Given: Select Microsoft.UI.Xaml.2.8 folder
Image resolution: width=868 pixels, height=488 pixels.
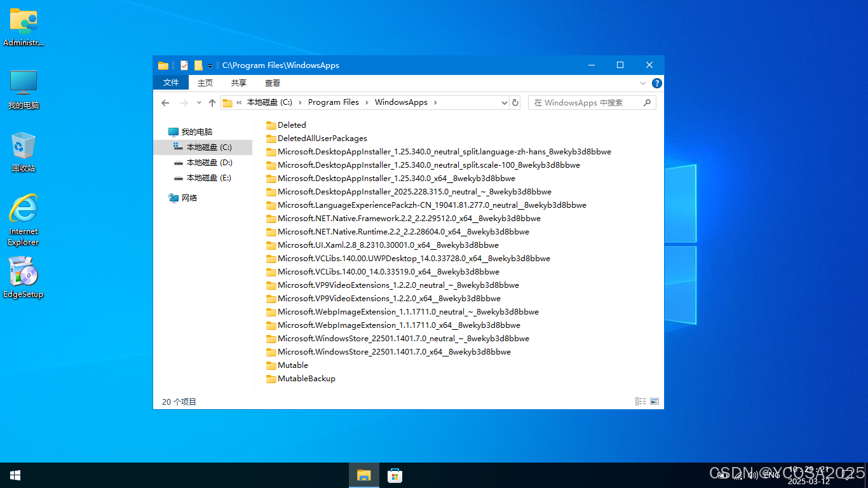Looking at the screenshot, I should coord(383,245).
